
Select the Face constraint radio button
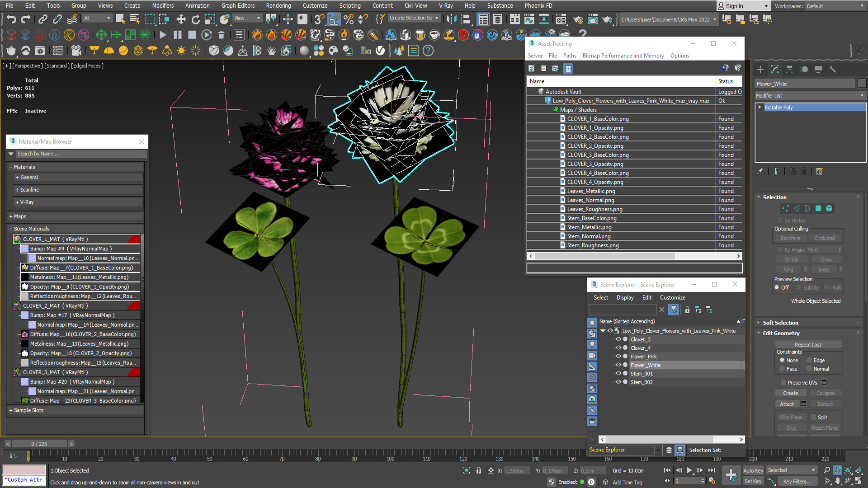782,369
